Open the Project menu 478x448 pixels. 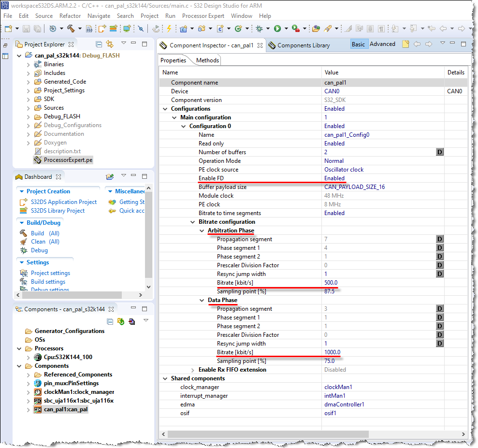pos(149,16)
